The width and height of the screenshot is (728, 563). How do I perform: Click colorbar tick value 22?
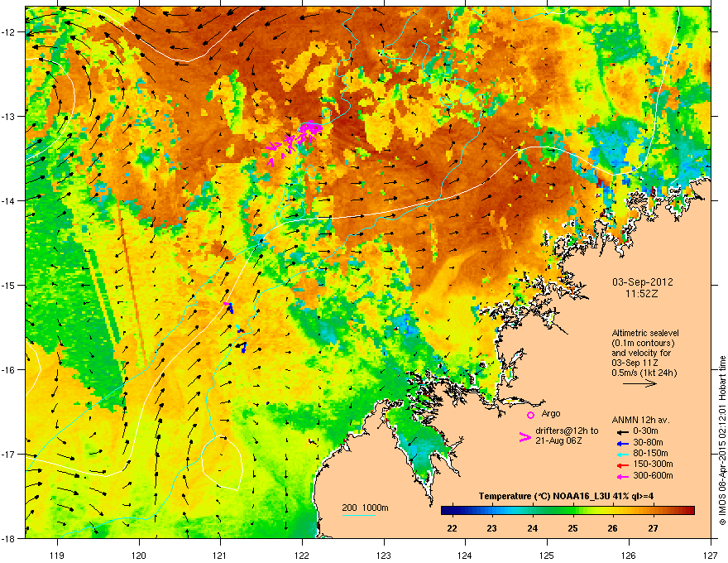click(x=452, y=528)
